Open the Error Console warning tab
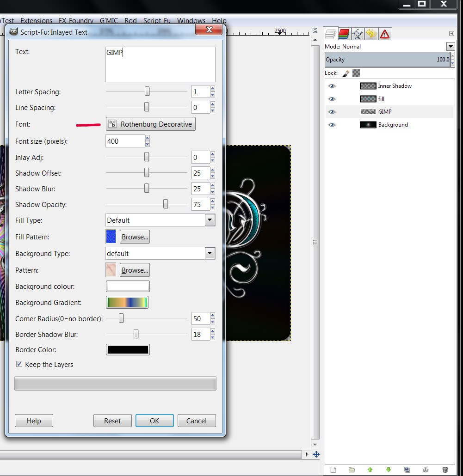Image resolution: width=463 pixels, height=476 pixels. click(x=385, y=34)
